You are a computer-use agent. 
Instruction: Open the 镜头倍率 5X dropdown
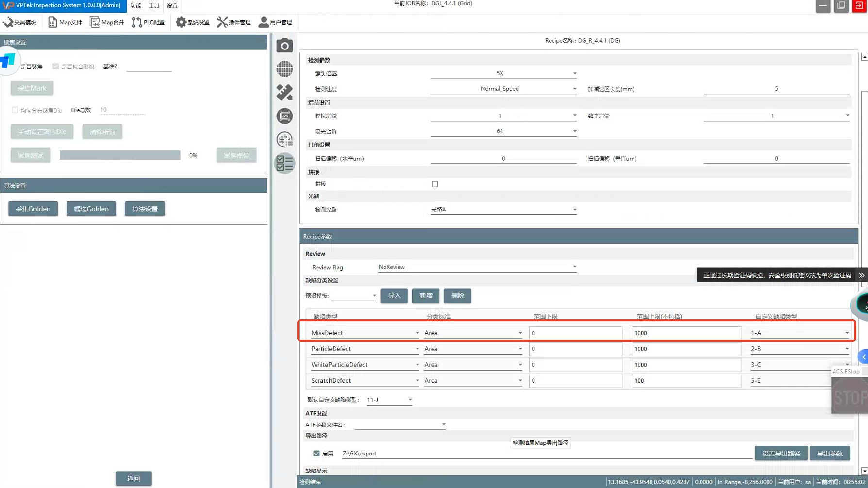tap(503, 73)
